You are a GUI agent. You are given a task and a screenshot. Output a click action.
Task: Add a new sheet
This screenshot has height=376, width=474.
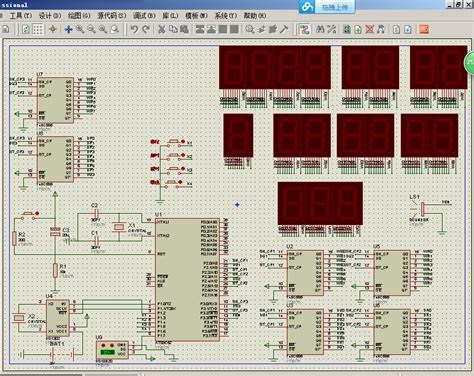pos(358,29)
